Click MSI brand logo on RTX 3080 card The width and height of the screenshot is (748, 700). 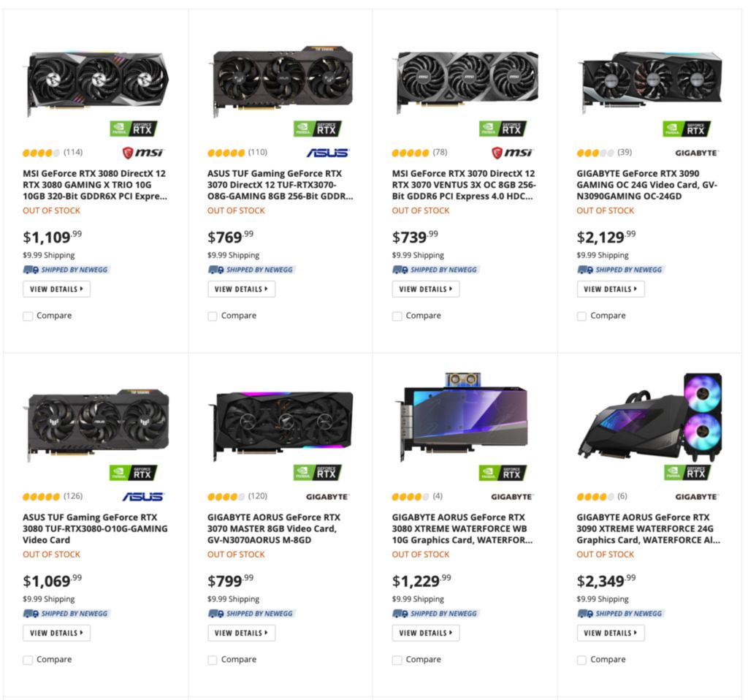click(142, 153)
